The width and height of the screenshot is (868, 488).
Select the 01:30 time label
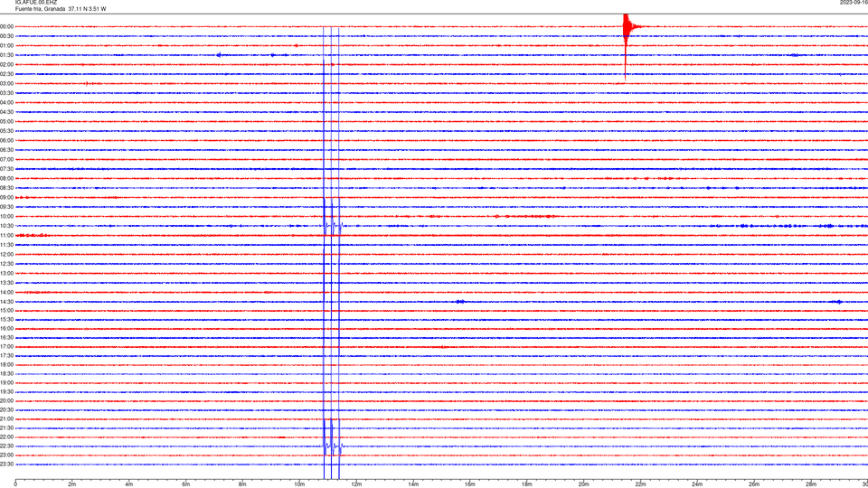[x=6, y=55]
